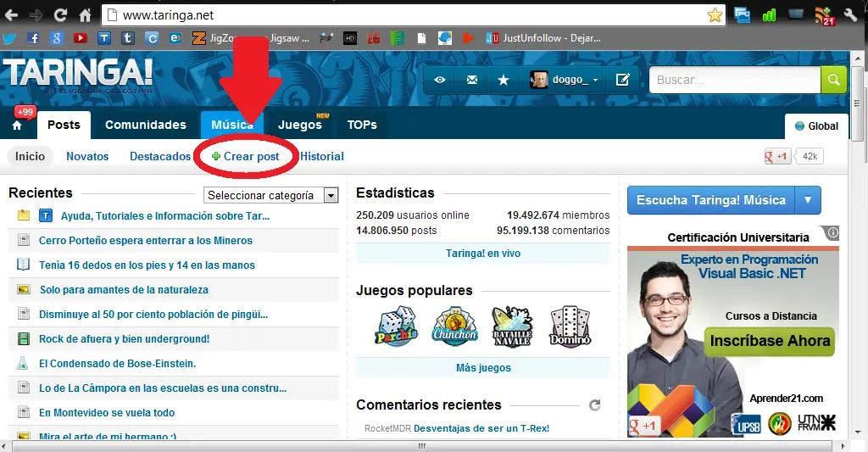Submit search with the green magnifier button
This screenshot has width=868, height=452.
coord(834,80)
